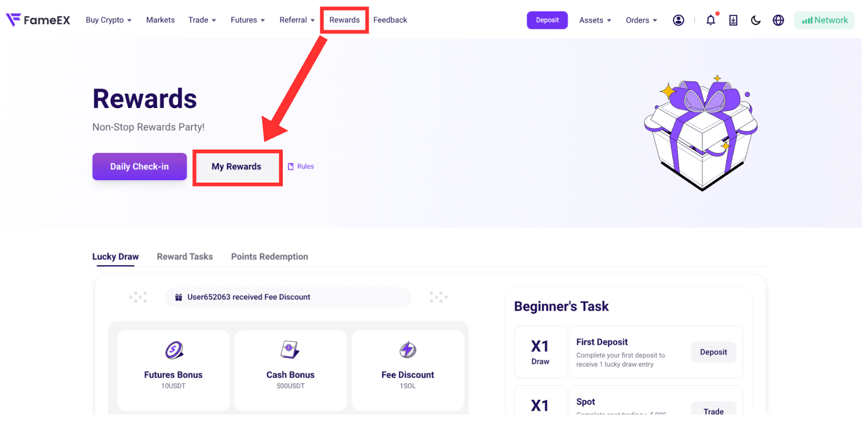
Task: Expand the Assets dropdown
Action: pyautogui.click(x=595, y=20)
